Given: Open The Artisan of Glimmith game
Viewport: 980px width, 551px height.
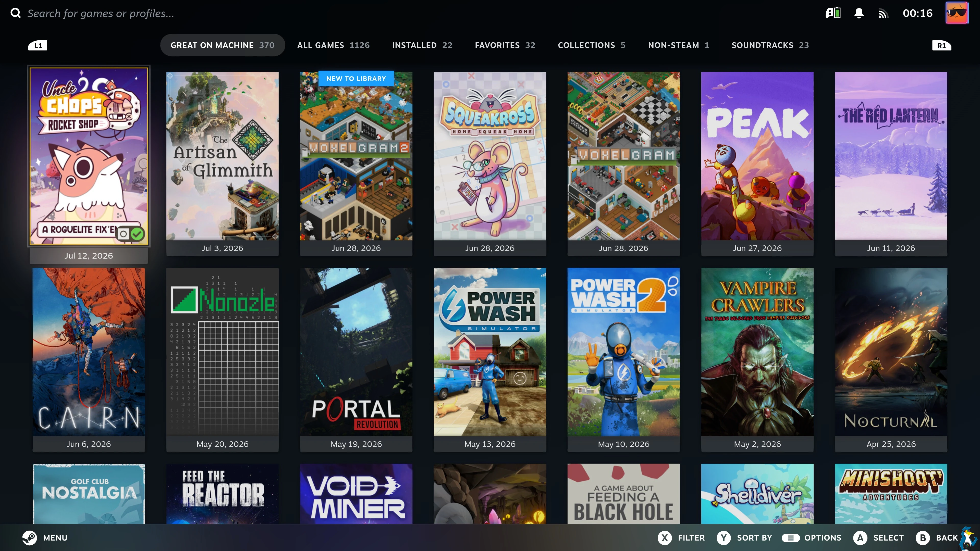Looking at the screenshot, I should 223,156.
